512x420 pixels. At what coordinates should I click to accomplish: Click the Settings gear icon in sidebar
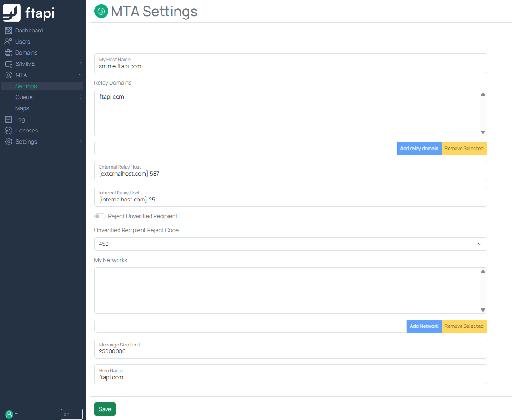pyautogui.click(x=8, y=142)
